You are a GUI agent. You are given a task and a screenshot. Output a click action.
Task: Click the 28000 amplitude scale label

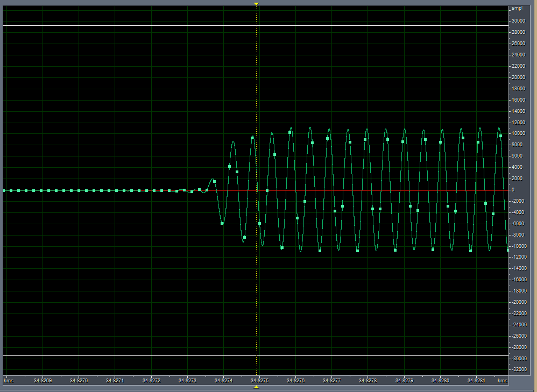518,32
